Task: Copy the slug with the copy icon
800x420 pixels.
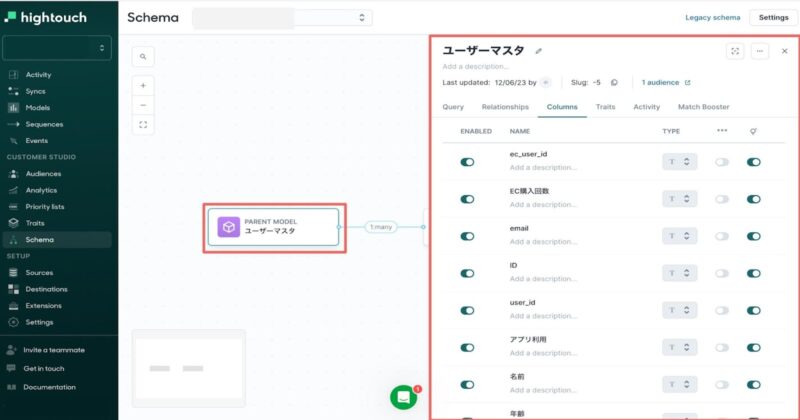Action: pos(614,83)
